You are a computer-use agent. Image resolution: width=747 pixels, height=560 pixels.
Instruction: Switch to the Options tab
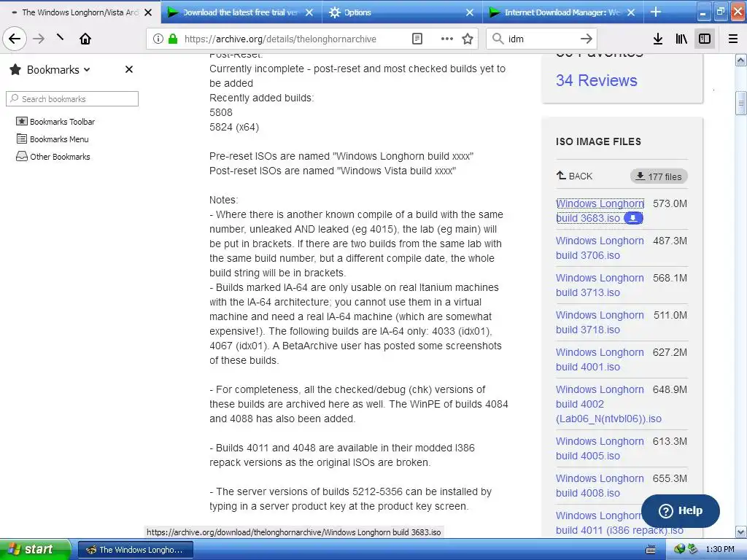[402, 12]
